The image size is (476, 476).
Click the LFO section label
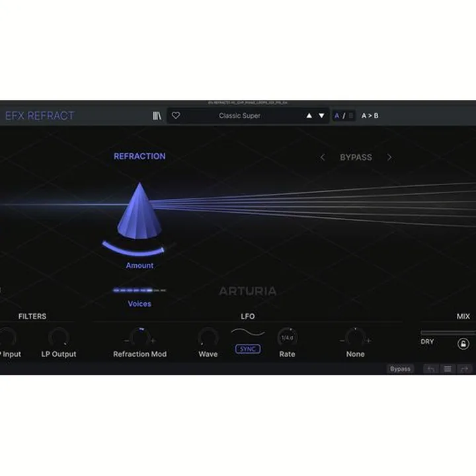pyautogui.click(x=248, y=317)
